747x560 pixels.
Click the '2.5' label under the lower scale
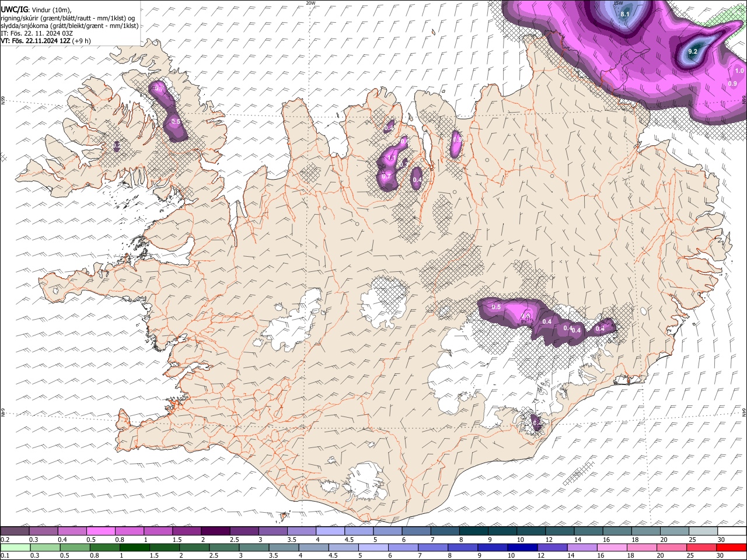coord(214,556)
